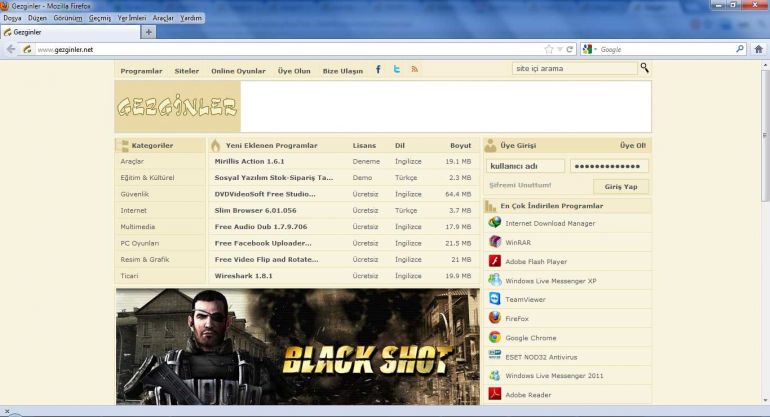The image size is (770, 417).
Task: Open the Yardım menu
Action: tap(191, 18)
